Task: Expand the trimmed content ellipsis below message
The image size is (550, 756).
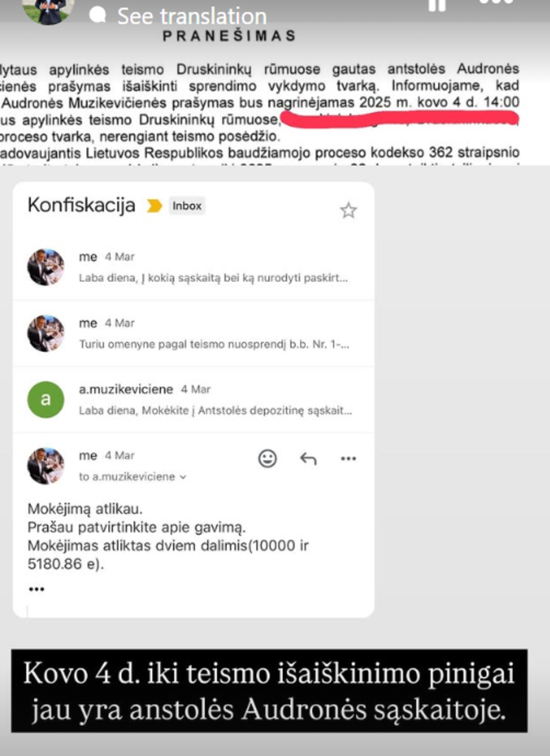Action: 37,589
